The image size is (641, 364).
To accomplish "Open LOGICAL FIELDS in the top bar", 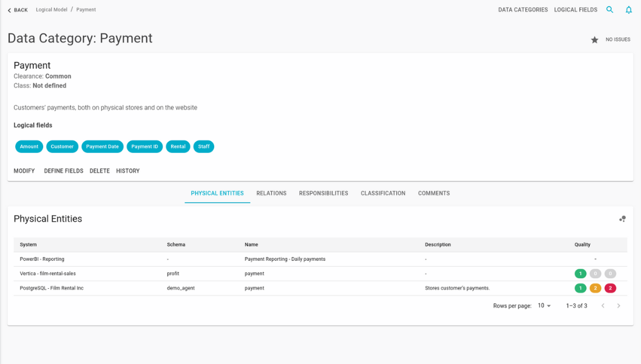I will tap(576, 10).
